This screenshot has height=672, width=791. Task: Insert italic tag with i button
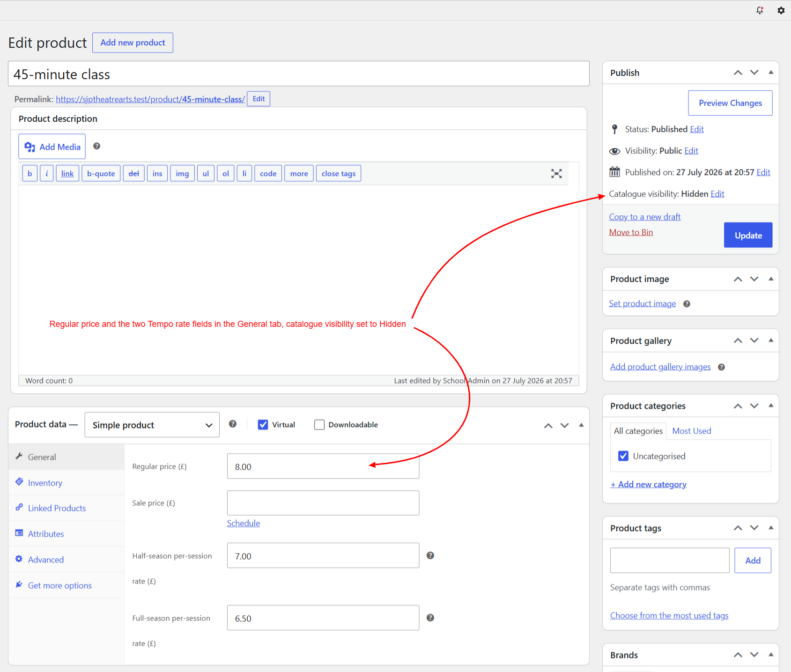pos(46,173)
